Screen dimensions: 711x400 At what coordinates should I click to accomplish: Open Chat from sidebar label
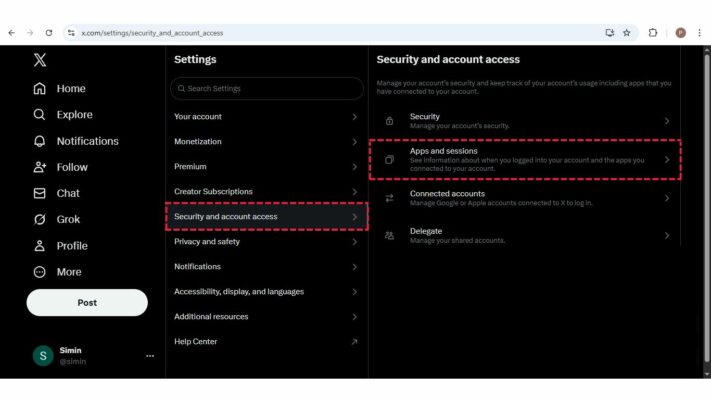[68, 193]
